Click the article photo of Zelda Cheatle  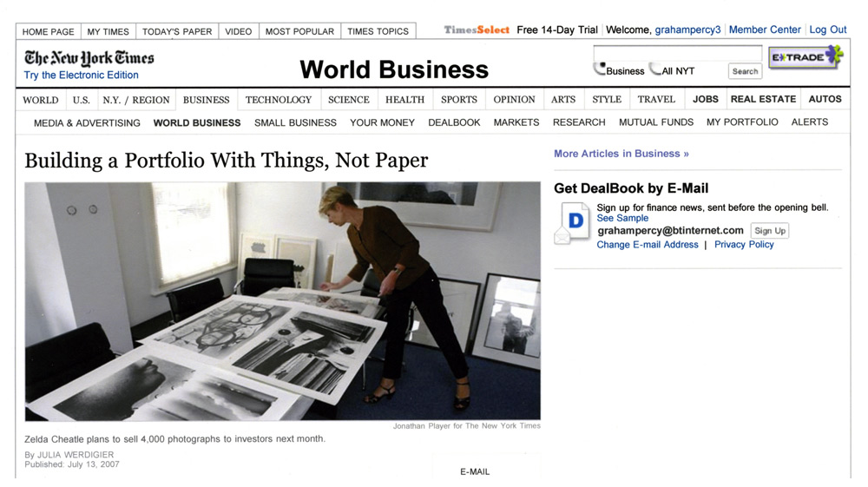[282, 300]
